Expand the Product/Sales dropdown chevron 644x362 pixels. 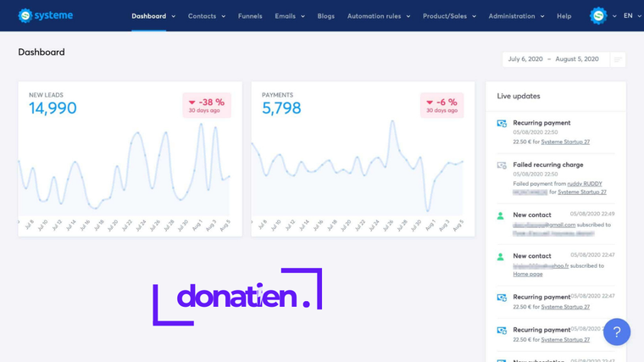(x=474, y=16)
